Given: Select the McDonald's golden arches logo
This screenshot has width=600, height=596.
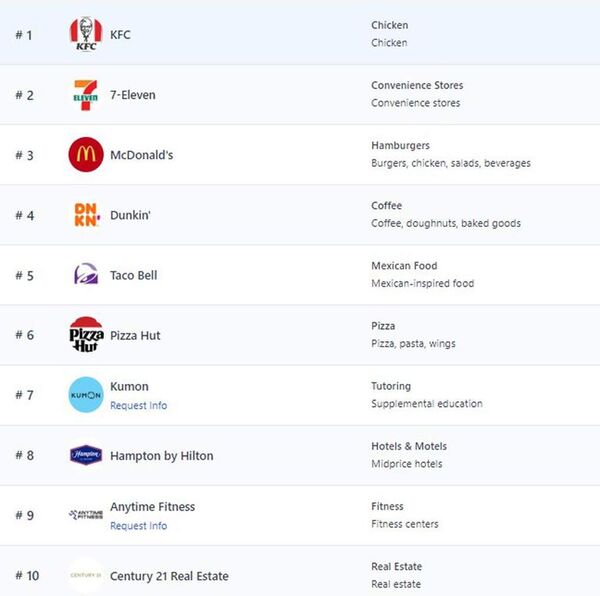Looking at the screenshot, I should click(x=86, y=155).
